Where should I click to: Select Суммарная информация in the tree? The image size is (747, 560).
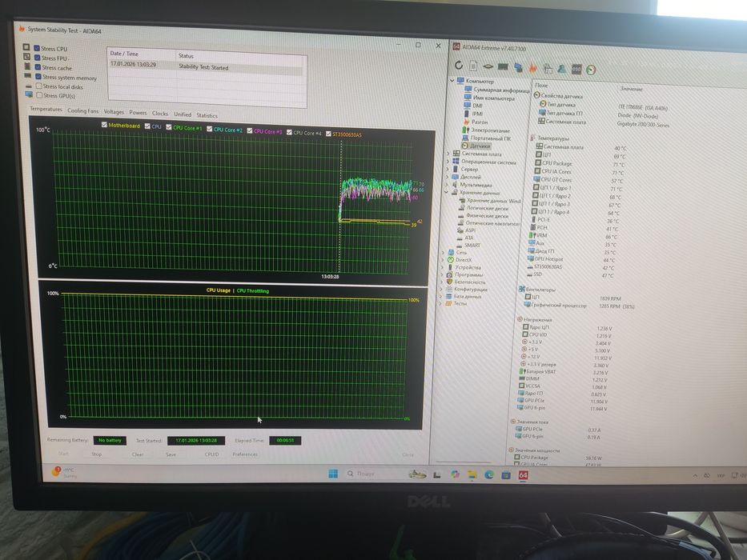tap(497, 90)
